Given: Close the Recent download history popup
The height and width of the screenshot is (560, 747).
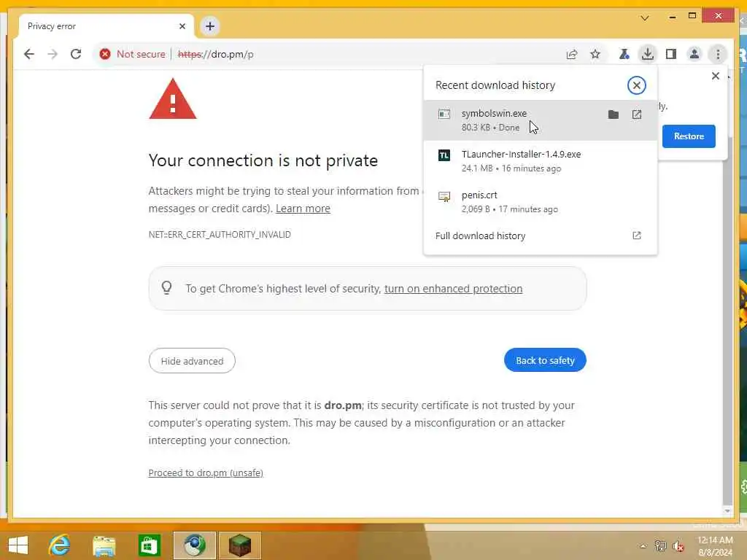Looking at the screenshot, I should [x=636, y=85].
